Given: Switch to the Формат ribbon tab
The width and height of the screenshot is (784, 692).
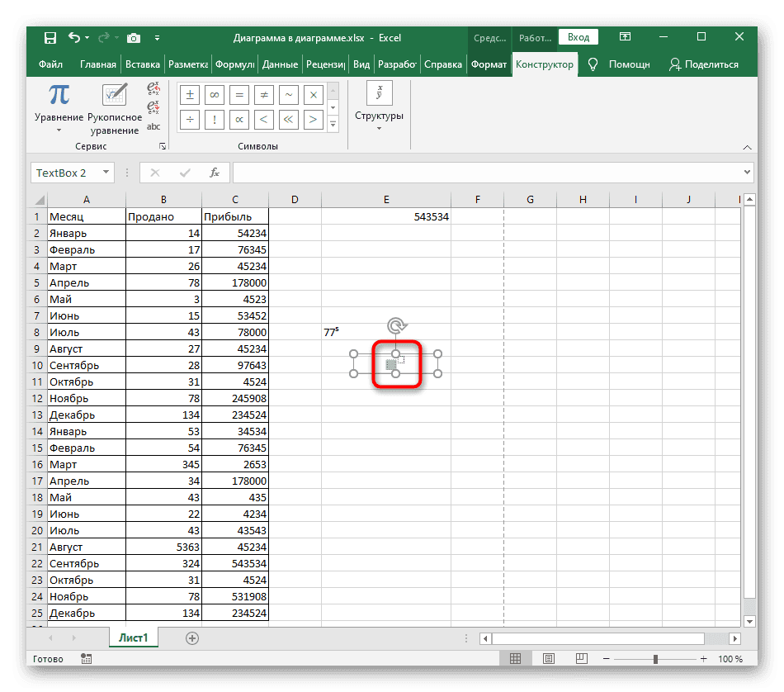Looking at the screenshot, I should pos(489,64).
